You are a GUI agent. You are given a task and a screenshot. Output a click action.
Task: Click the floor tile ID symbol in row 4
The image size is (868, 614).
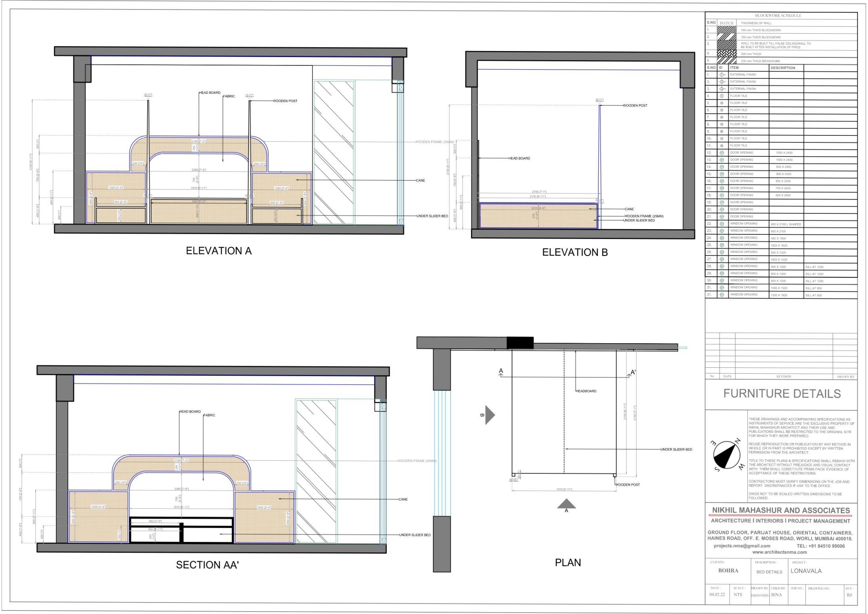pyautogui.click(x=722, y=96)
